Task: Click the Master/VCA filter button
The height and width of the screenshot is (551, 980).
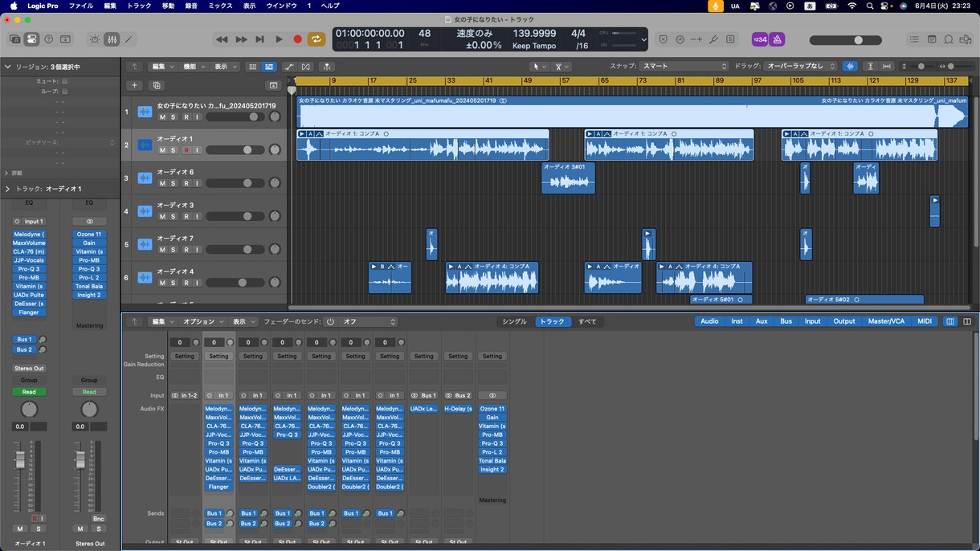Action: (886, 321)
